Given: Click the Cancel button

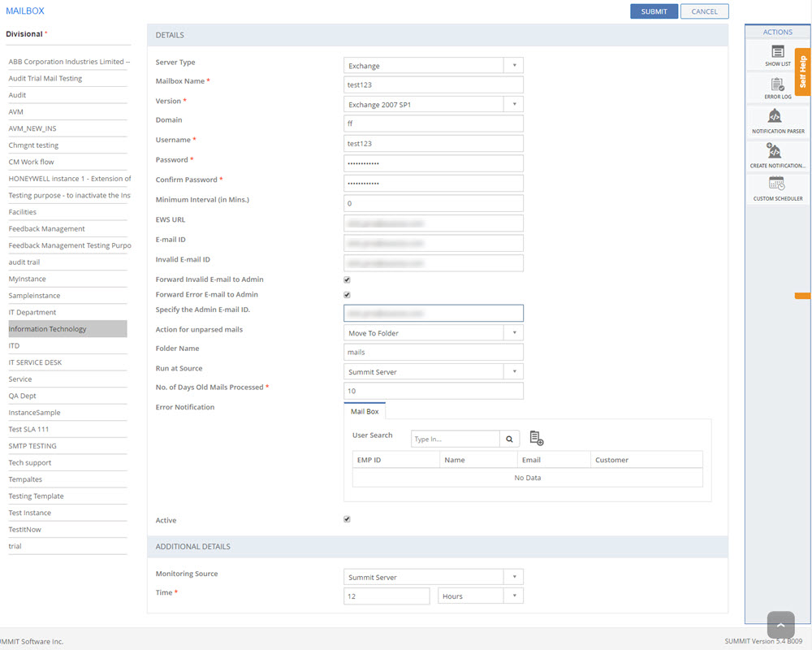Looking at the screenshot, I should pos(704,11).
